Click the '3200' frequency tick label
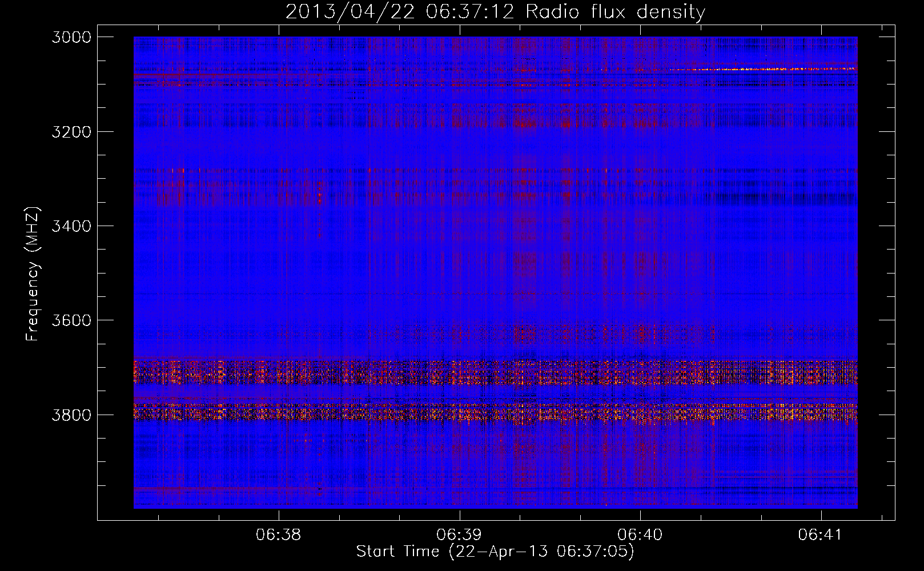This screenshot has width=924, height=571. point(71,132)
